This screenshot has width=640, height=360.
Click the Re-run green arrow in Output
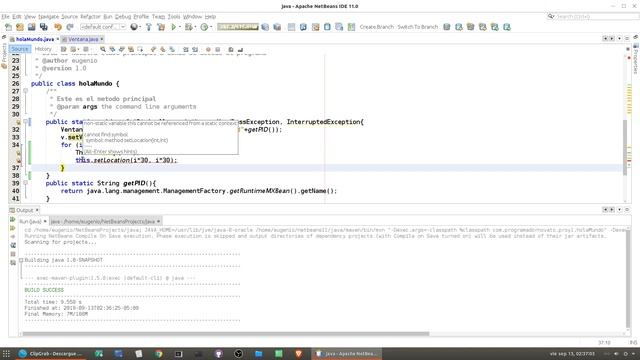pyautogui.click(x=13, y=220)
